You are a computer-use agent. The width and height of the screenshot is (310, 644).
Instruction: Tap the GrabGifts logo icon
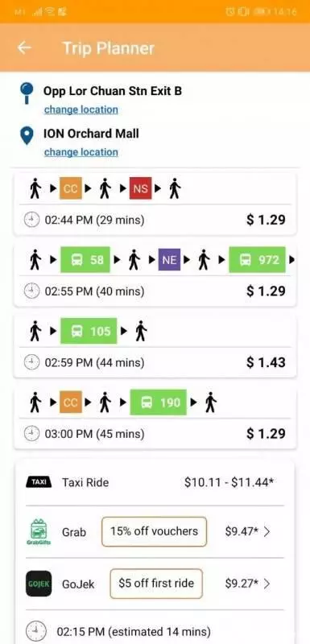coord(39,532)
